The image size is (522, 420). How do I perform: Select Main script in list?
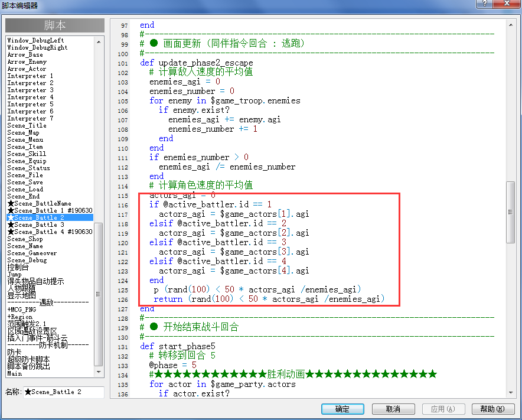(x=15, y=373)
